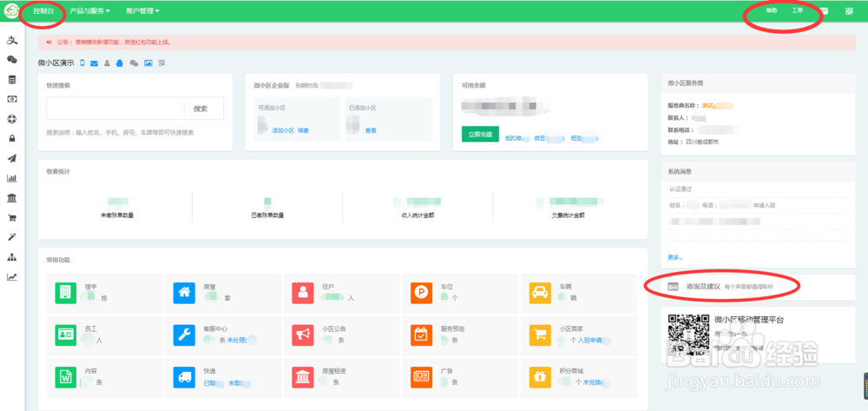Click the 添加小区 link

click(283, 130)
